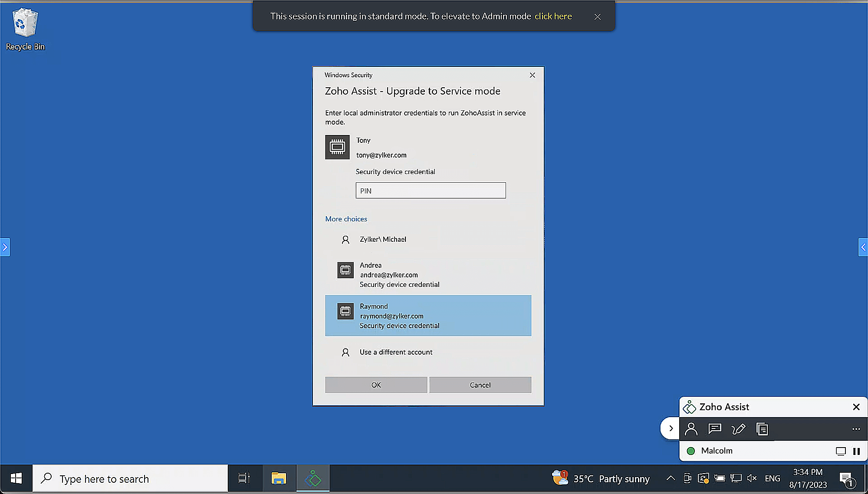Image resolution: width=868 pixels, height=494 pixels.
Task: Select the Raymond account entry
Action: point(428,316)
